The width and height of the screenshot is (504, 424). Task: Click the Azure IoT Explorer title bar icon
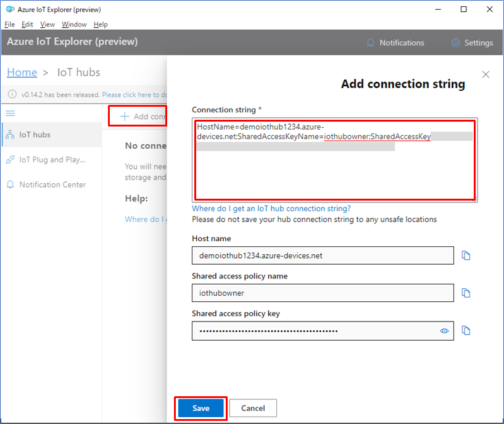click(9, 9)
